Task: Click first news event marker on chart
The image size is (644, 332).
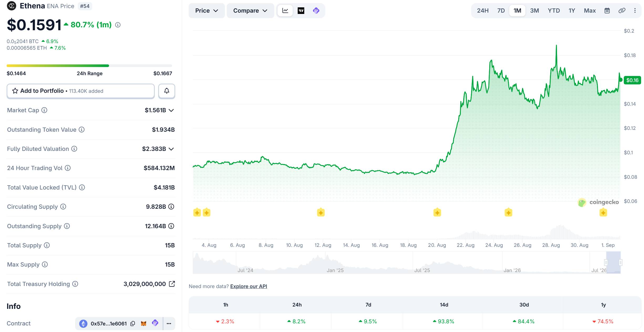Action: [197, 212]
